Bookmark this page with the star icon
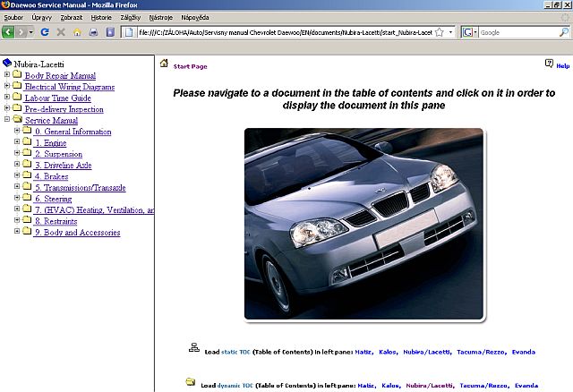 pos(440,32)
